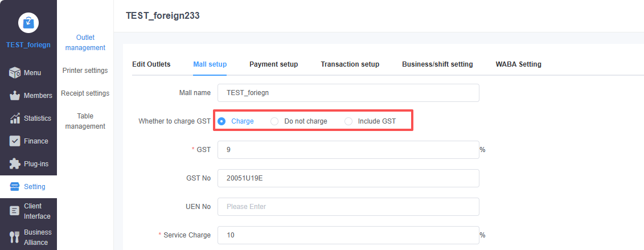This screenshot has height=250, width=644.
Task: Select the Charge GST radio button
Action: [x=221, y=121]
